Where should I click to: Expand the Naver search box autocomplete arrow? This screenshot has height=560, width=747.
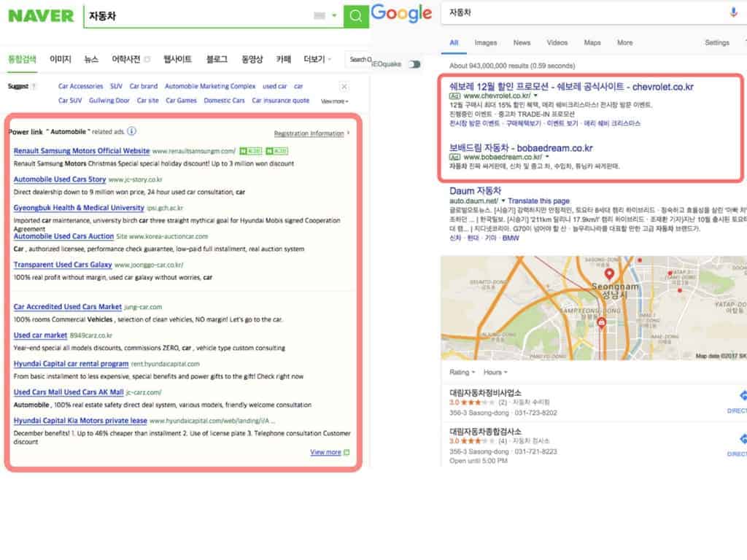point(334,16)
